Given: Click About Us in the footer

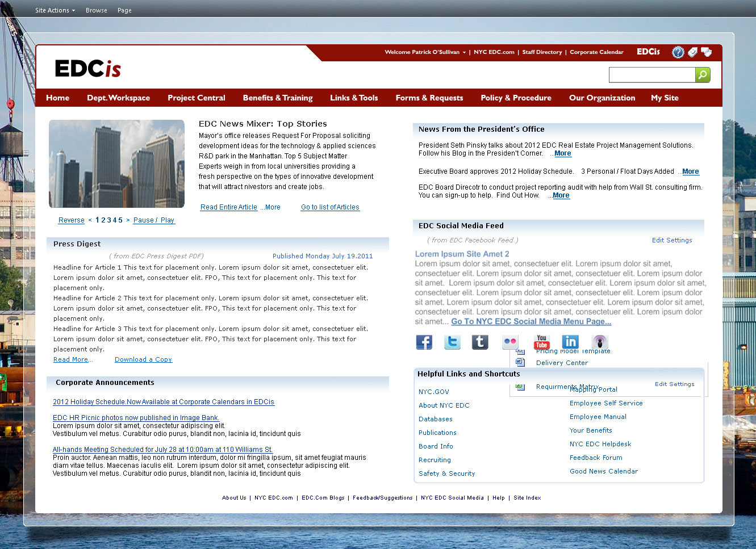Looking at the screenshot, I should point(234,498).
